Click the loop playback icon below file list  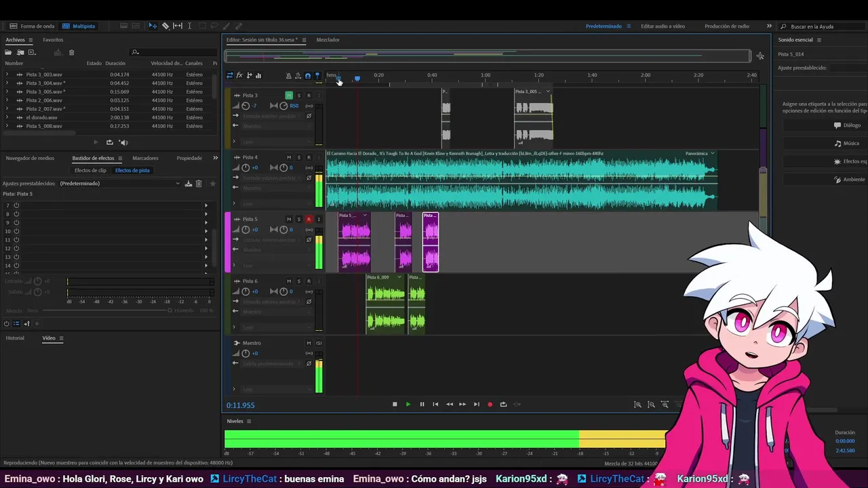pyautogui.click(x=109, y=142)
